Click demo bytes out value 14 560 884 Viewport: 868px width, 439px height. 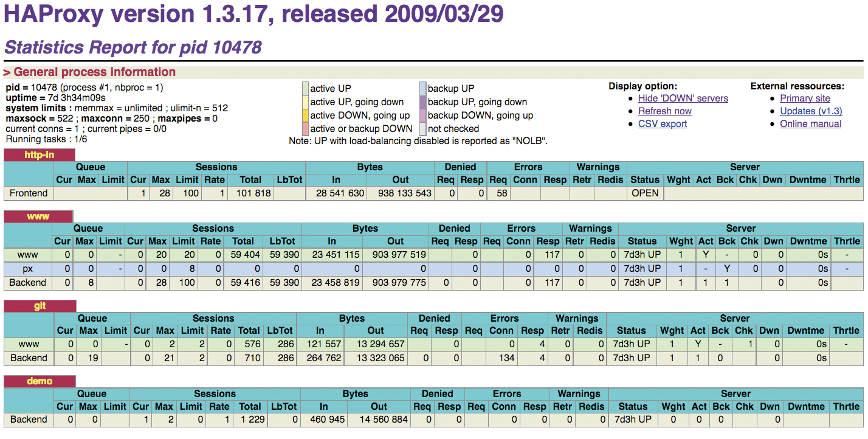pyautogui.click(x=383, y=420)
